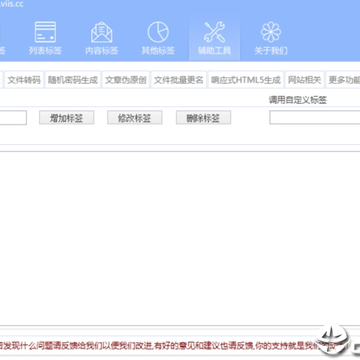360x360 pixels.
Task: Select the 辅助工具 wrench icon
Action: coord(214,38)
